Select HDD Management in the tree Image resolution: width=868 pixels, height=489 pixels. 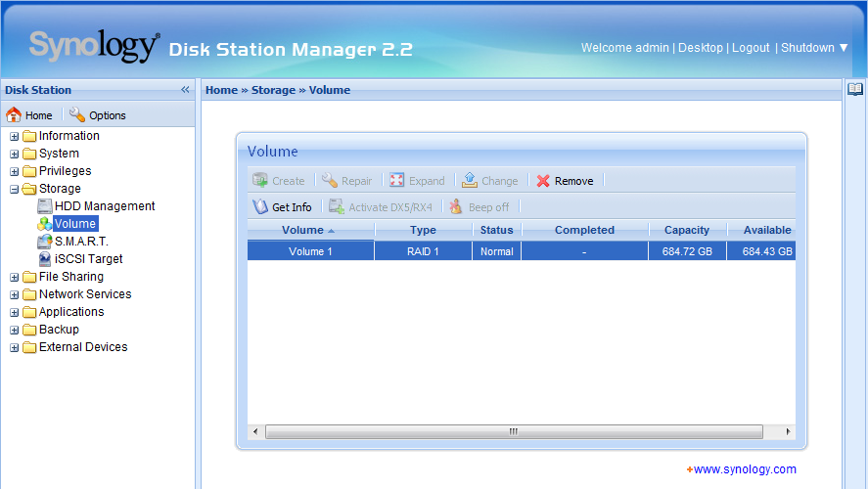click(105, 206)
